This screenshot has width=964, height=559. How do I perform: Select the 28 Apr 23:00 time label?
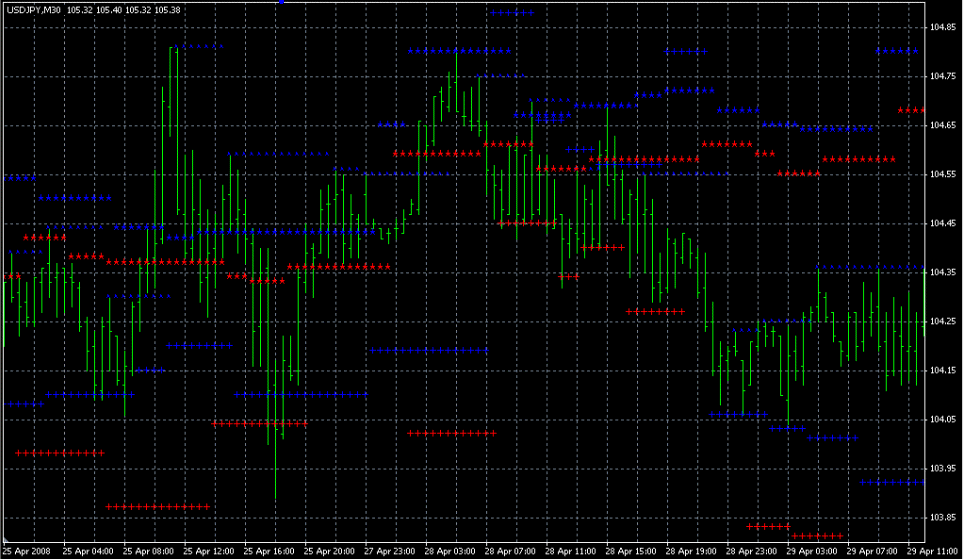[752, 551]
